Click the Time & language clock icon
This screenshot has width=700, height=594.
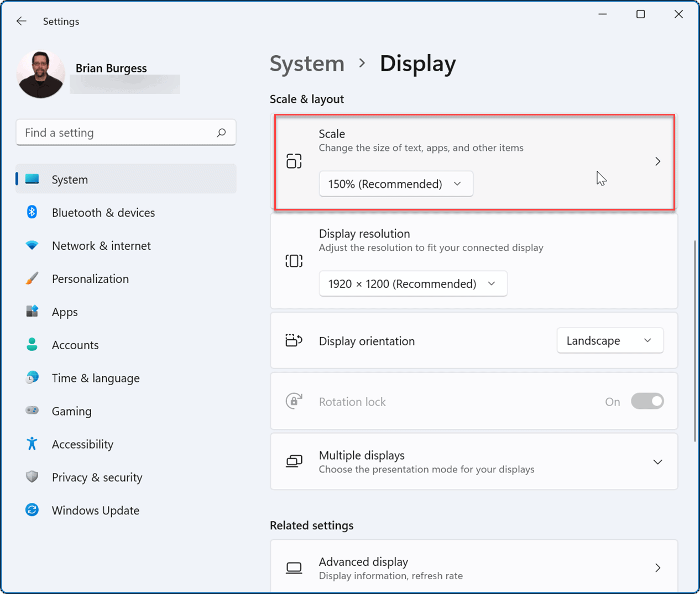click(32, 378)
